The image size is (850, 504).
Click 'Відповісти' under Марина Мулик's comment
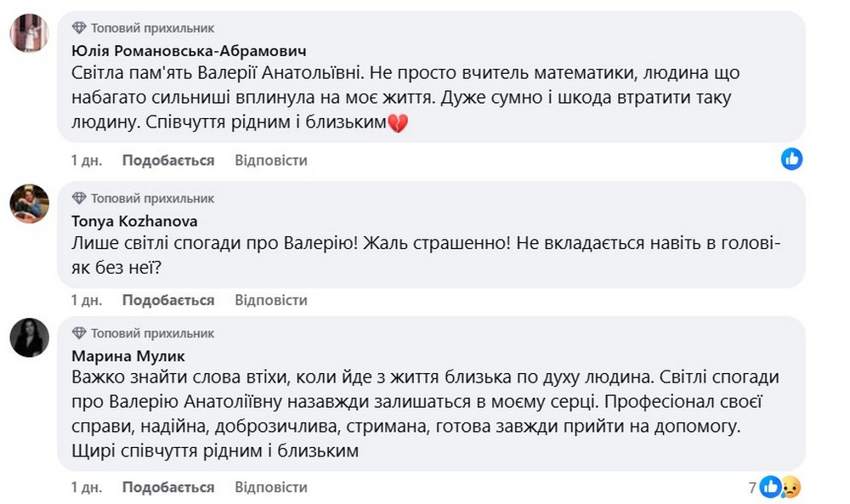272,488
